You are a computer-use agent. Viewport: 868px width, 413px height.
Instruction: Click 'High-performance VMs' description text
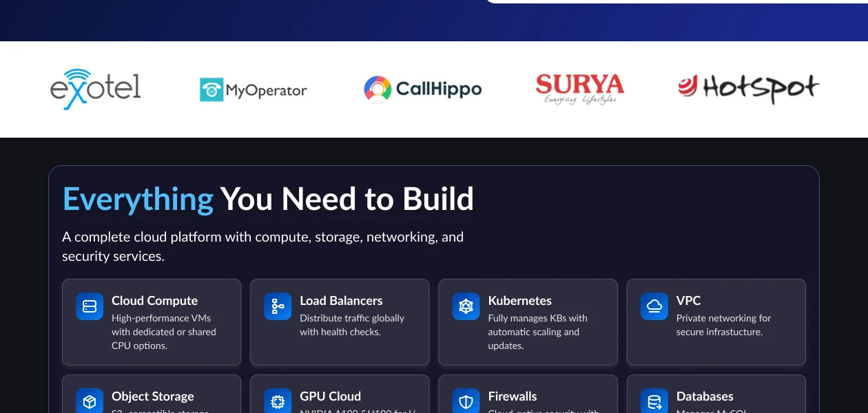tap(164, 332)
